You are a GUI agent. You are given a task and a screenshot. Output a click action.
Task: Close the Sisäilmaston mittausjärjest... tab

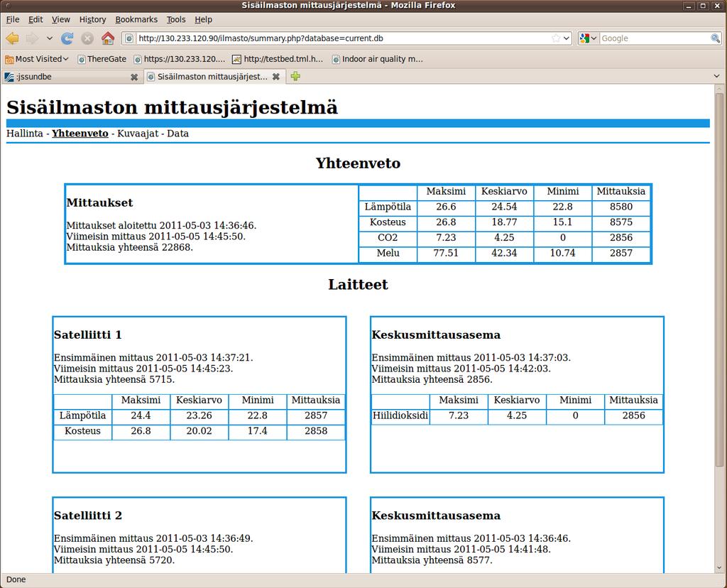[276, 77]
